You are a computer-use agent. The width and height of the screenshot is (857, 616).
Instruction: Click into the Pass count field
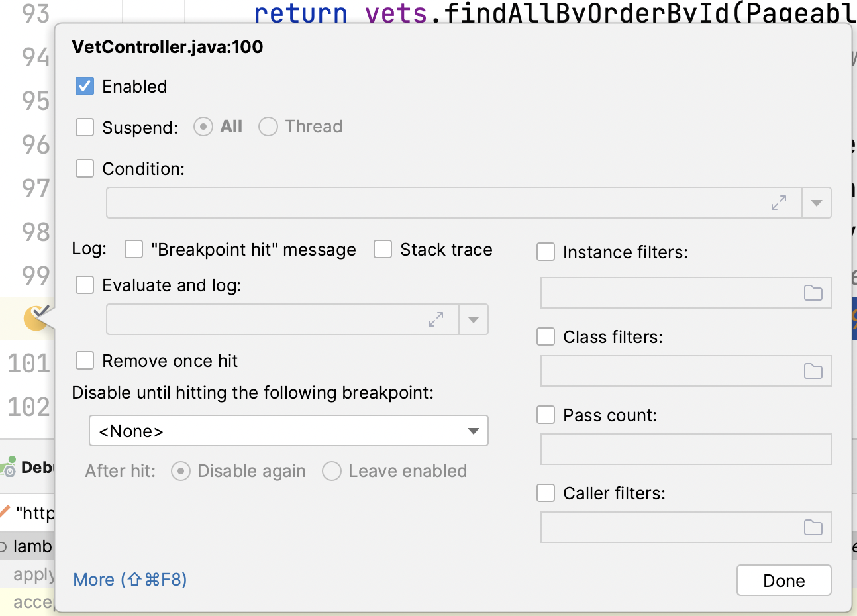coord(685,449)
